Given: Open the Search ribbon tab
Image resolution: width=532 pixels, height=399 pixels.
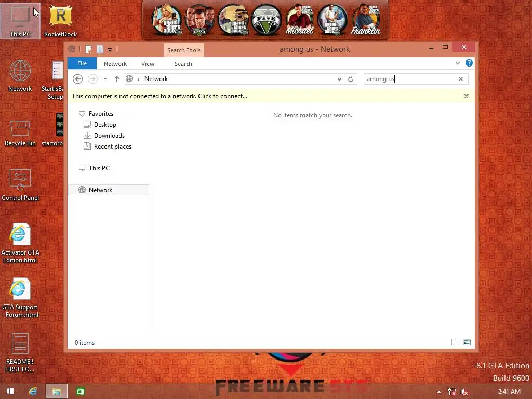Looking at the screenshot, I should [x=183, y=64].
